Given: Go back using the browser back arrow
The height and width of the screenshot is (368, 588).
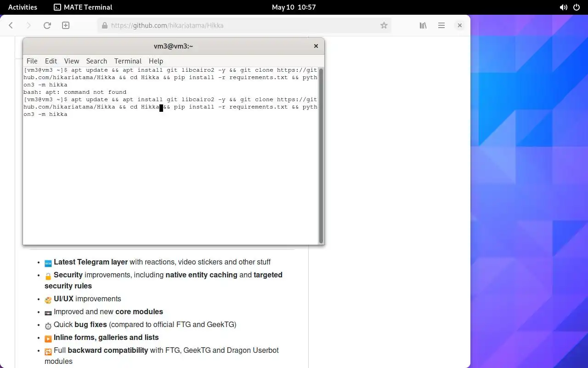Looking at the screenshot, I should pyautogui.click(x=11, y=26).
